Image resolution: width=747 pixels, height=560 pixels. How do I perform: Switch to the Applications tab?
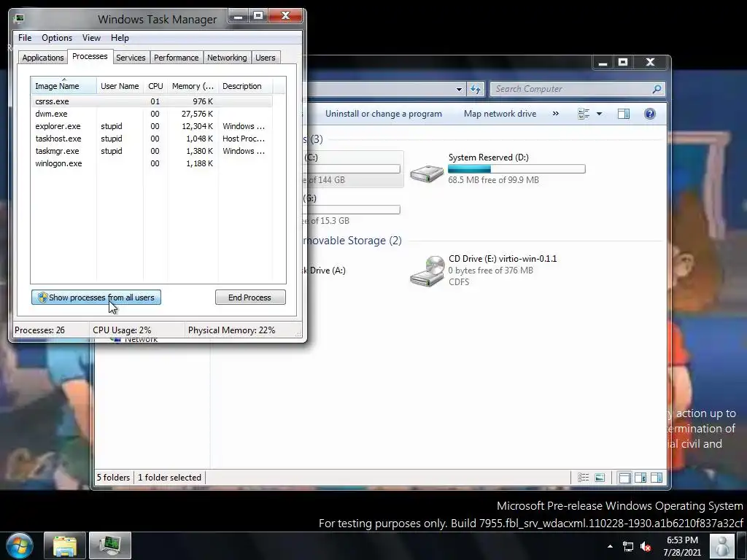43,58
